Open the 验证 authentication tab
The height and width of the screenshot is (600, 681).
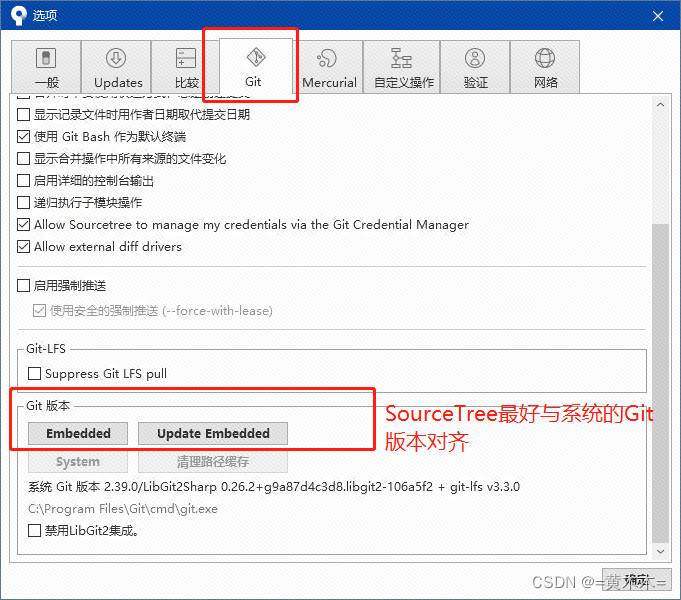(x=475, y=67)
